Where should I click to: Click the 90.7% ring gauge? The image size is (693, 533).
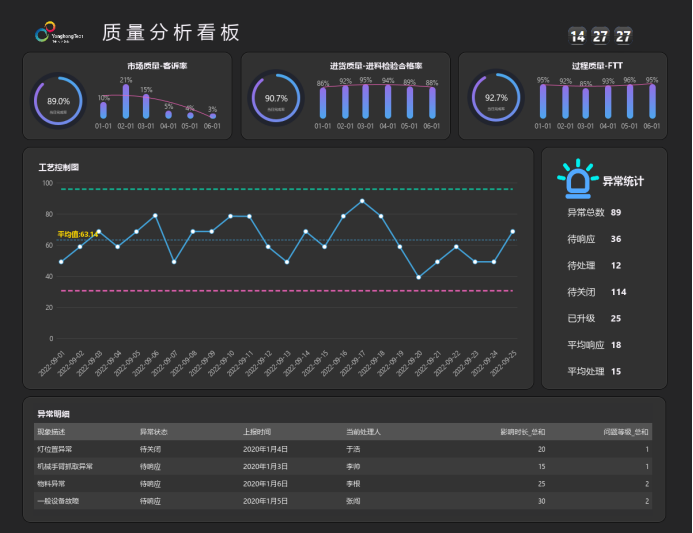click(276, 99)
